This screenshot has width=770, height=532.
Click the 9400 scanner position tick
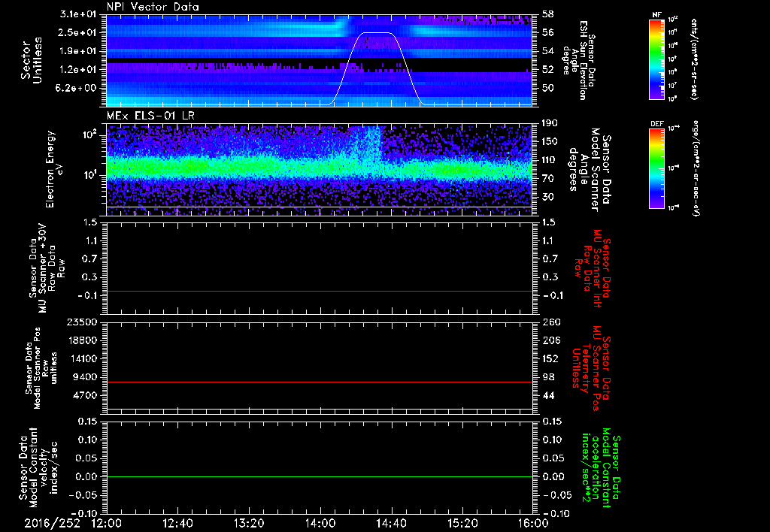coord(84,377)
